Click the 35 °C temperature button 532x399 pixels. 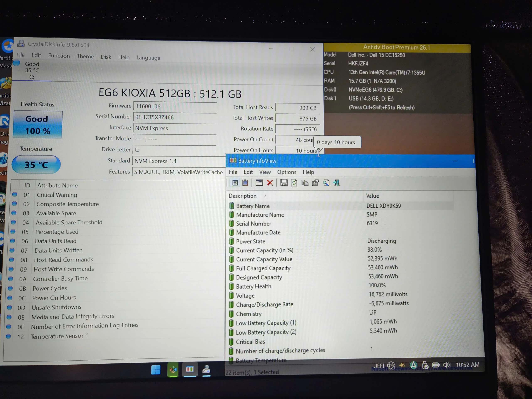36,165
